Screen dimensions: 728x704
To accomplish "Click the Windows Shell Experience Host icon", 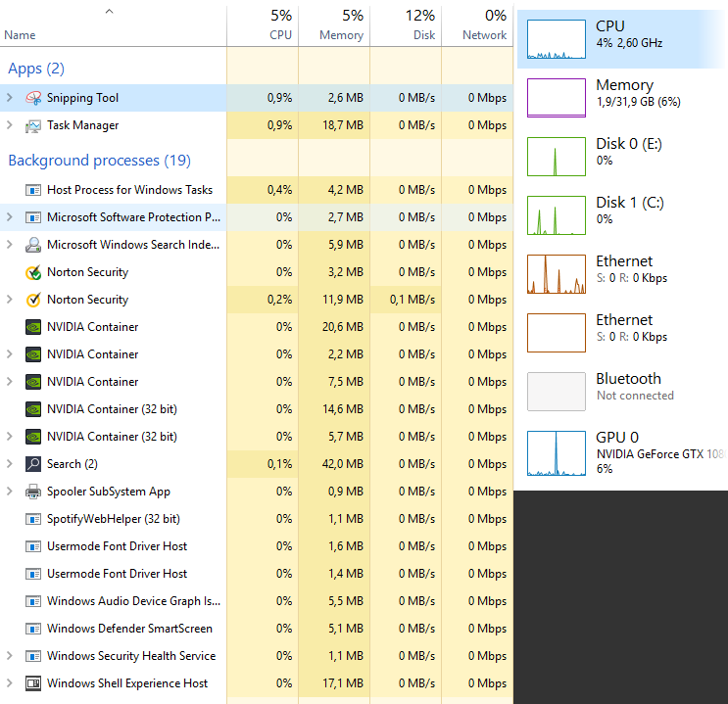I will click(x=33, y=683).
